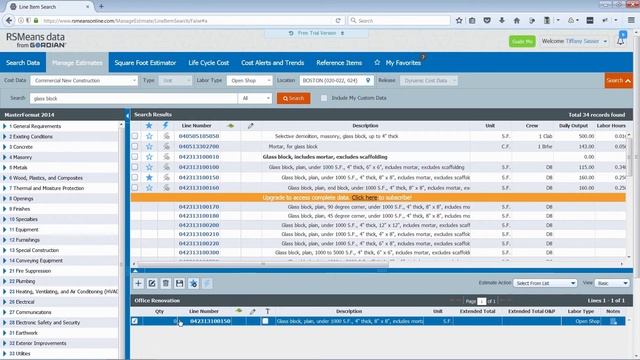640x360 pixels.
Task: Click the browser URL address bar
Action: 188,20
